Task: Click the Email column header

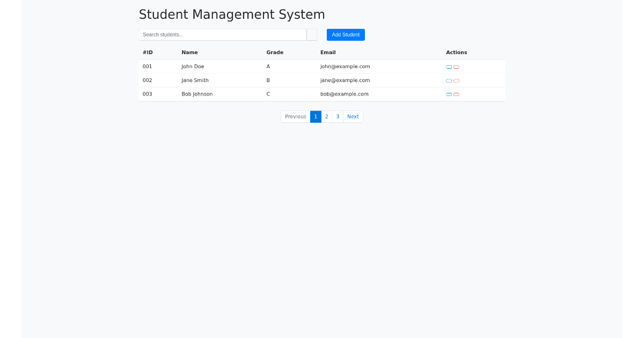Action: (x=327, y=52)
